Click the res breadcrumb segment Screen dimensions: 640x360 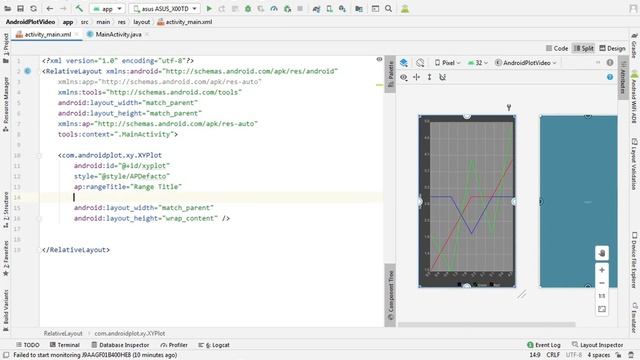122,22
